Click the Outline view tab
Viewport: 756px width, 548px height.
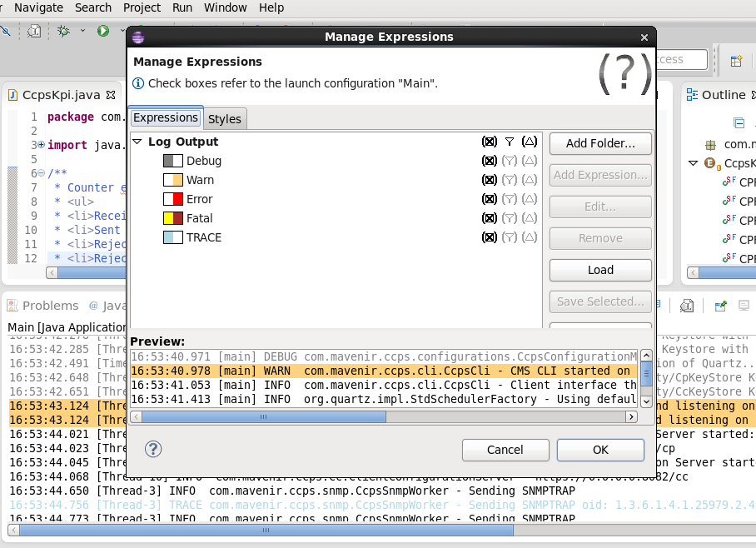click(724, 95)
